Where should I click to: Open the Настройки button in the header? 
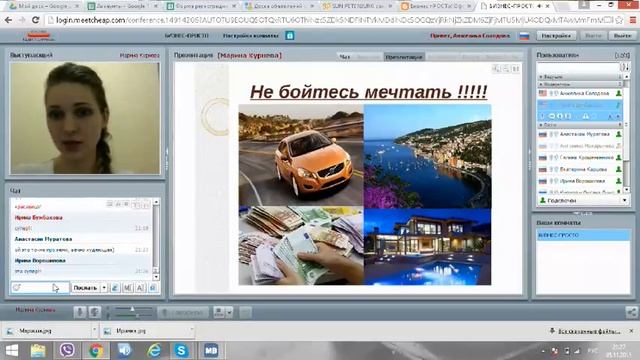556,36
